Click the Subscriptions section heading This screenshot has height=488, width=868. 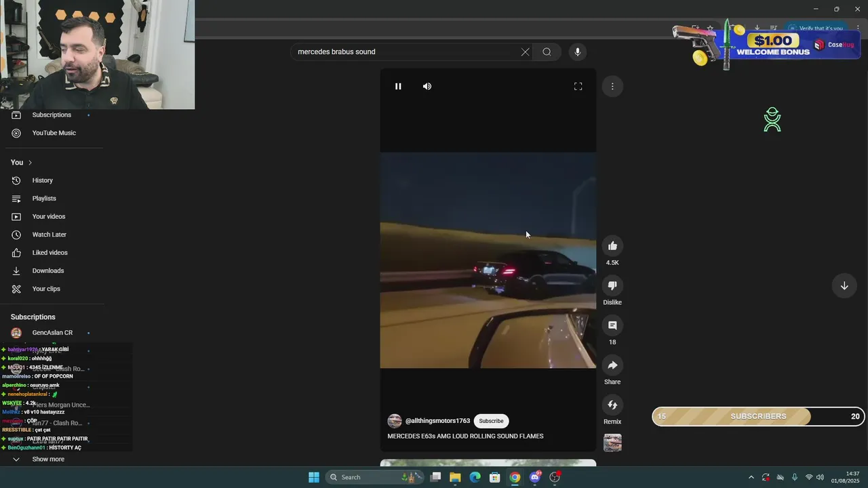point(33,317)
